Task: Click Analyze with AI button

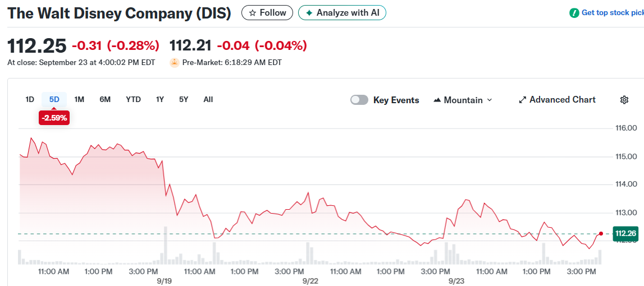Action: [342, 13]
